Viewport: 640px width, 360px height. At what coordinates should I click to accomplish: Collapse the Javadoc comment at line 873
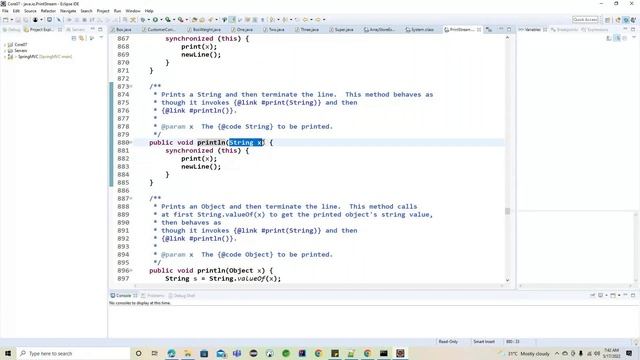tap(131, 87)
